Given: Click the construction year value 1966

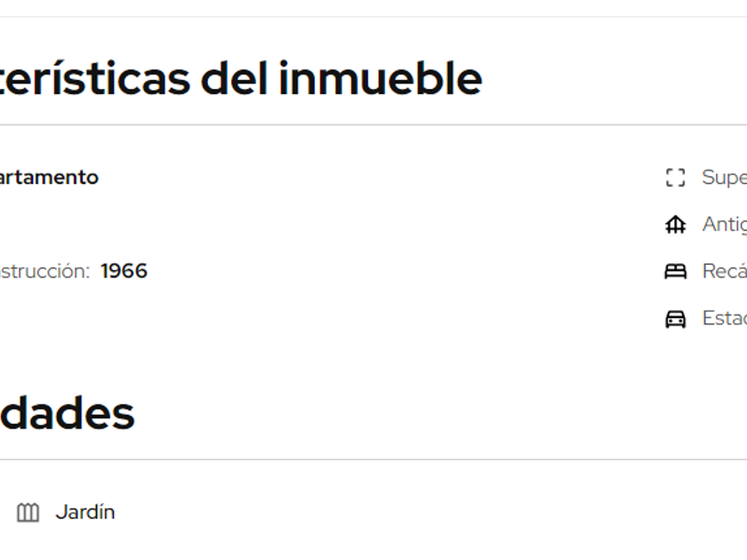Looking at the screenshot, I should coord(124,271).
